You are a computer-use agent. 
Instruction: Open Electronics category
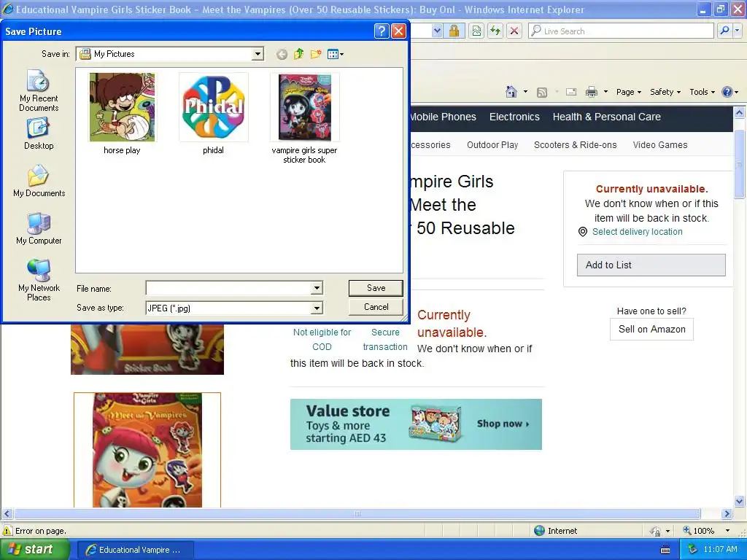[514, 117]
